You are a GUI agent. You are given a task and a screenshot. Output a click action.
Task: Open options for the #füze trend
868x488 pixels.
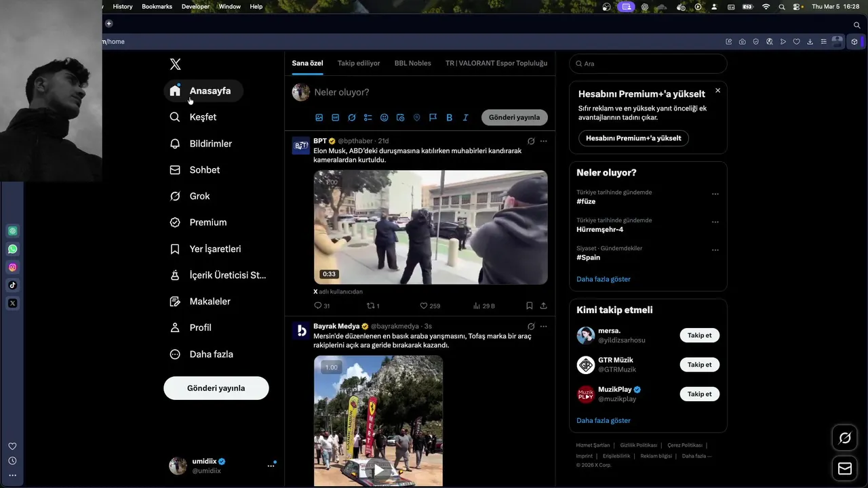tap(715, 194)
